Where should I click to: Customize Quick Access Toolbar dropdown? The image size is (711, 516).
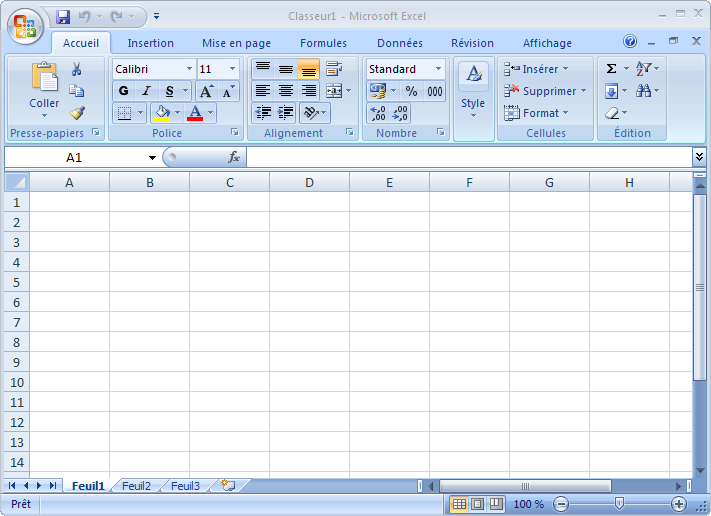156,17
